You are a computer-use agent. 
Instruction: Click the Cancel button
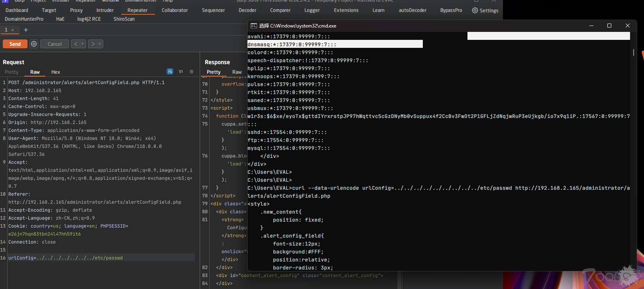click(55, 44)
